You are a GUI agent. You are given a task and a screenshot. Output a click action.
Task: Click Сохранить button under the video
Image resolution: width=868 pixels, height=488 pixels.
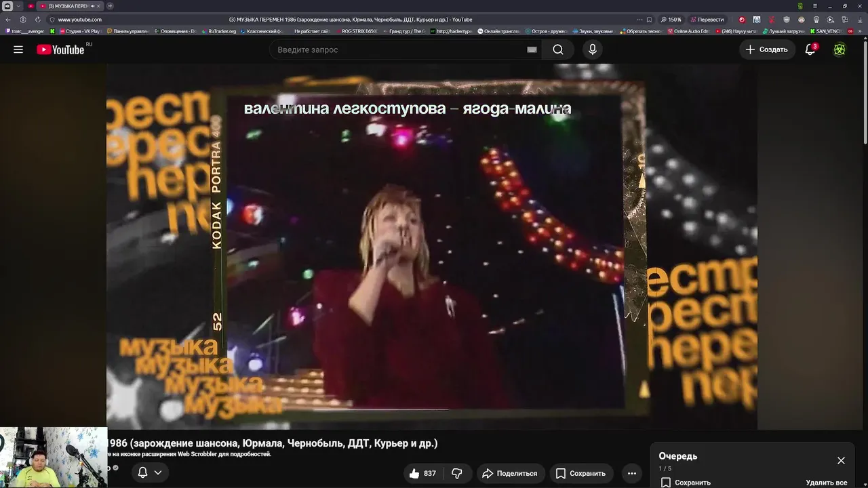coord(581,473)
